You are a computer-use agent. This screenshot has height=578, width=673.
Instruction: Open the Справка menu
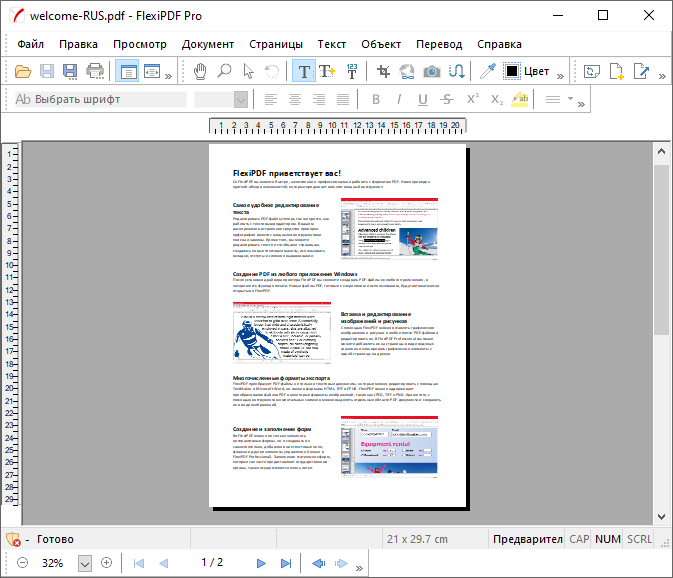[x=499, y=44]
